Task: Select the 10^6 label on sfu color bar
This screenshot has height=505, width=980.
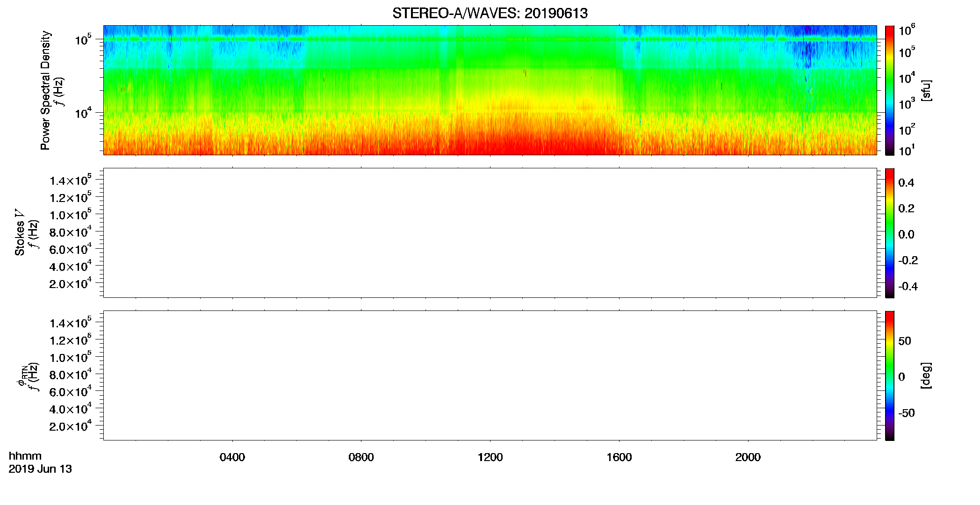Action: point(907,30)
